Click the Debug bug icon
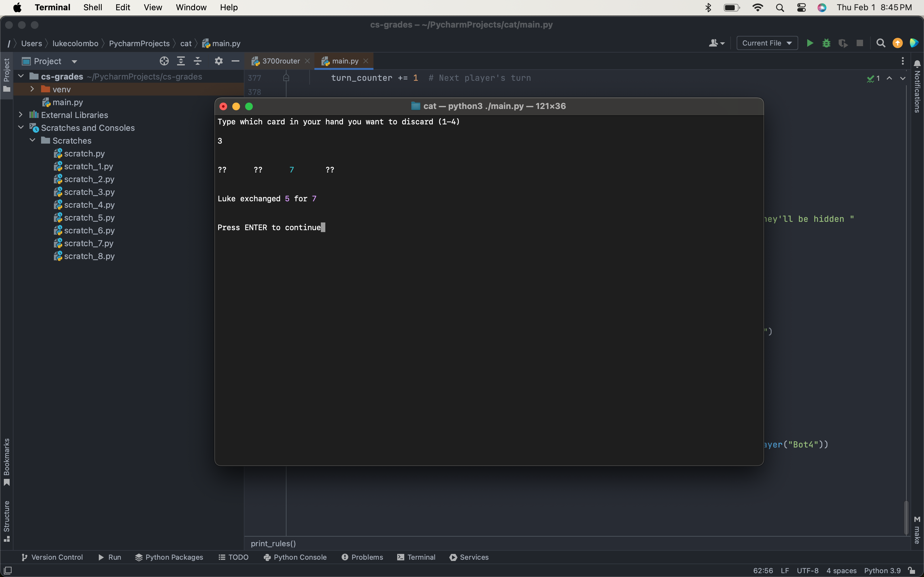Viewport: 924px width, 577px height. 826,43
